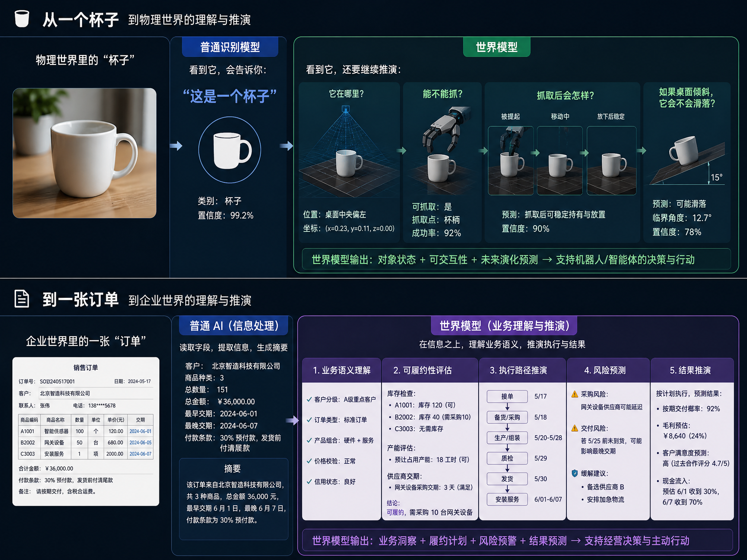Open the cup photo on wooden table
The width and height of the screenshot is (747, 560).
[x=85, y=153]
